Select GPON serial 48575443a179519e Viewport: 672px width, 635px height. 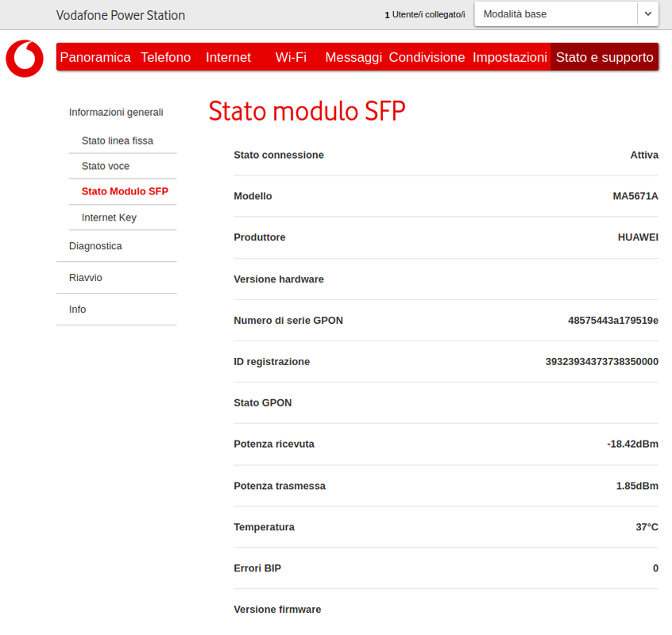[x=613, y=321]
